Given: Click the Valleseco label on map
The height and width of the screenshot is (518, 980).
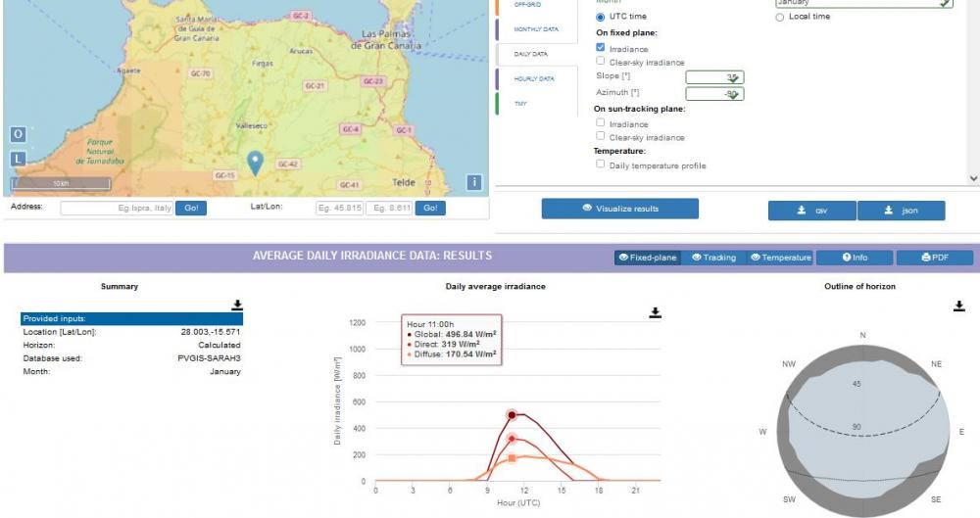Looking at the screenshot, I should [251, 125].
